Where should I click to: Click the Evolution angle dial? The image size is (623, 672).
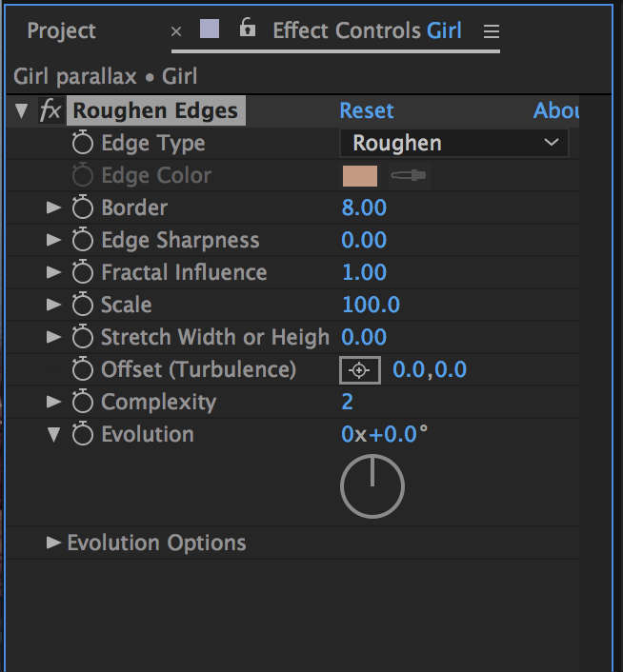(x=372, y=486)
